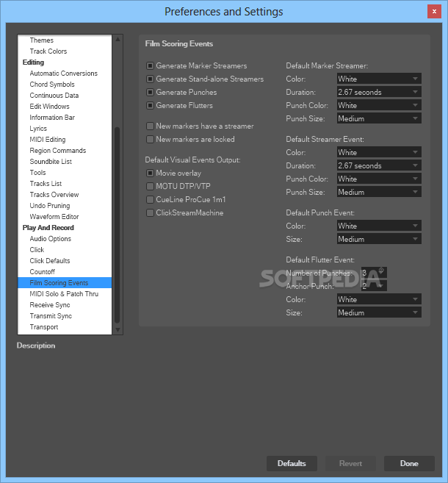This screenshot has height=483, width=448.
Task: Open Automatic Conversions preferences
Action: 64,74
